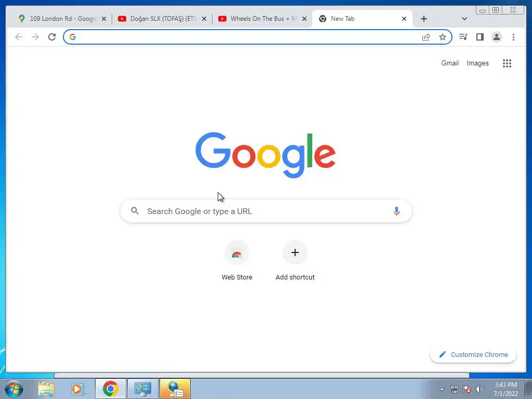Open Windows Explorer from taskbar
Image resolution: width=532 pixels, height=399 pixels.
(46, 389)
